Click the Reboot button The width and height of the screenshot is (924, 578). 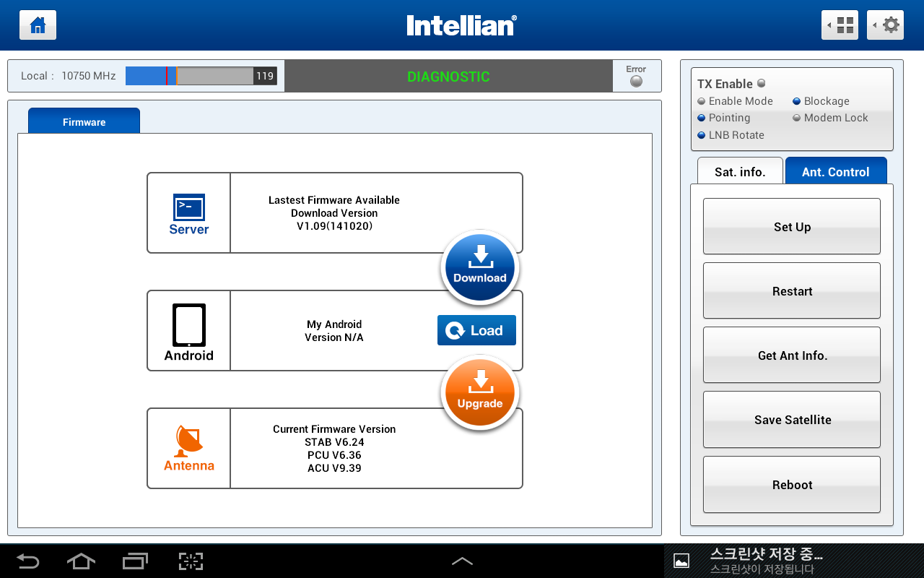[x=792, y=484]
